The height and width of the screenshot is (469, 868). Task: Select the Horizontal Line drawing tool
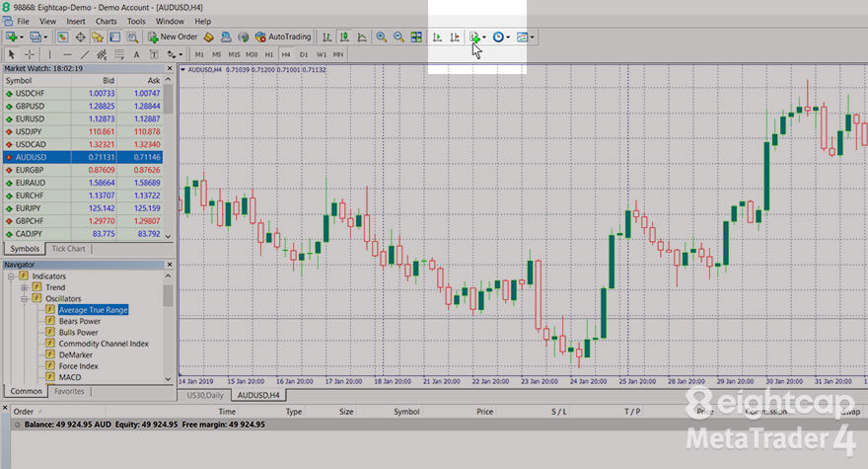pyautogui.click(x=67, y=54)
